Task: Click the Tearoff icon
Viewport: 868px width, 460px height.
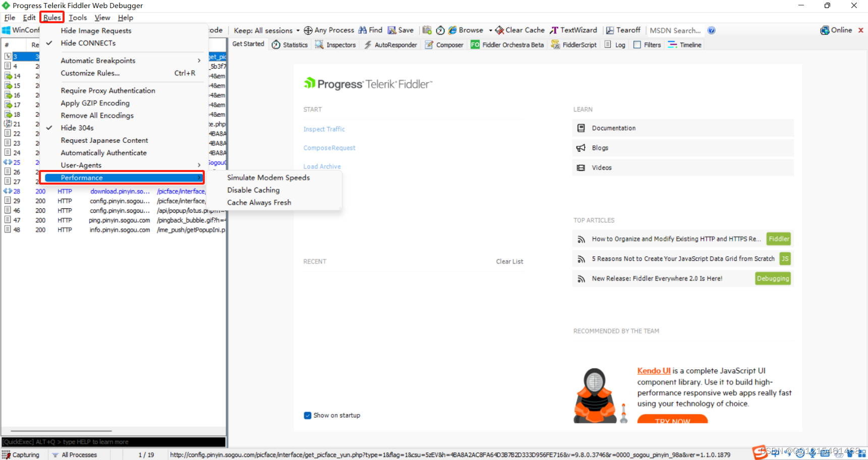Action: point(610,30)
